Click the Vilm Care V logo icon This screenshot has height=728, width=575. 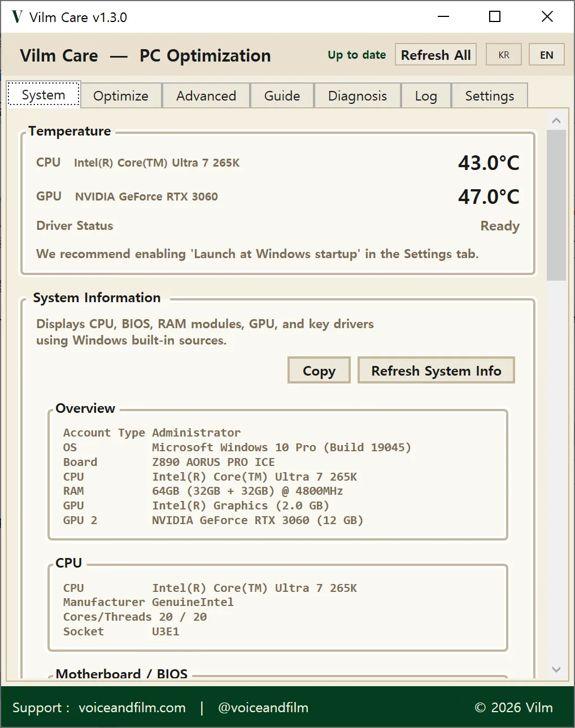pyautogui.click(x=17, y=17)
